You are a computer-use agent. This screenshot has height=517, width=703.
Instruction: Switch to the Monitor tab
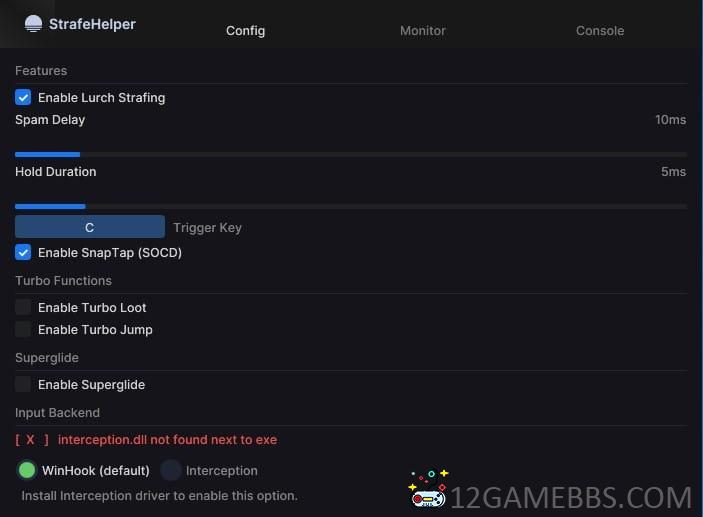coord(423,30)
